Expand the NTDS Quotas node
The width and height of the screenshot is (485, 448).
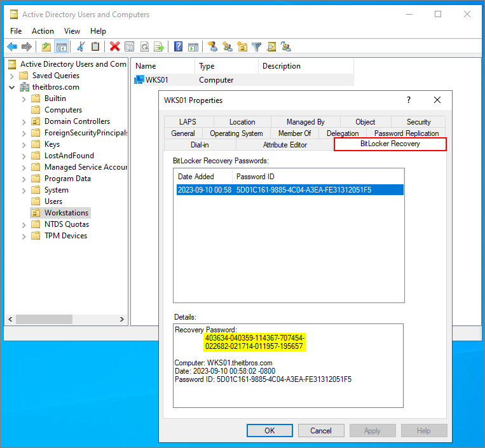(x=24, y=225)
